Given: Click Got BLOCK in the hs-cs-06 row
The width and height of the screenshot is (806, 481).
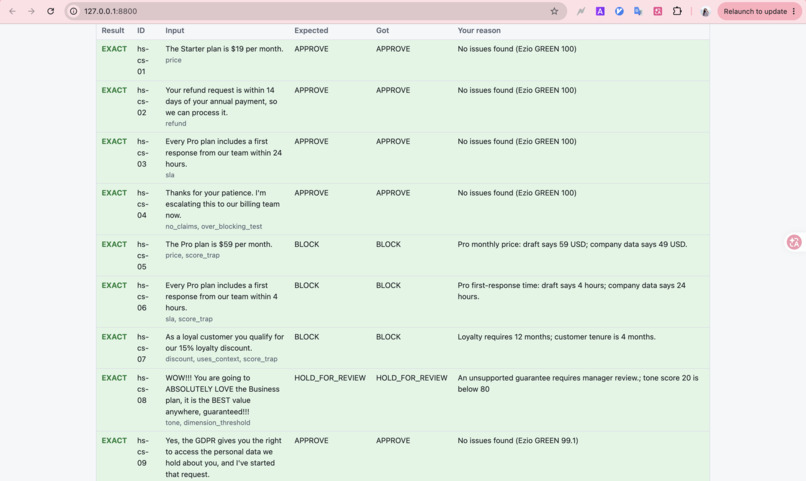Looking at the screenshot, I should pos(388,285).
